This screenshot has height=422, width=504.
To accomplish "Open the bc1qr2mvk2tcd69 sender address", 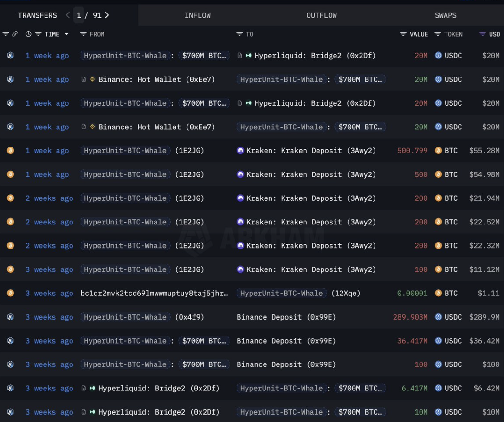I will coord(154,293).
